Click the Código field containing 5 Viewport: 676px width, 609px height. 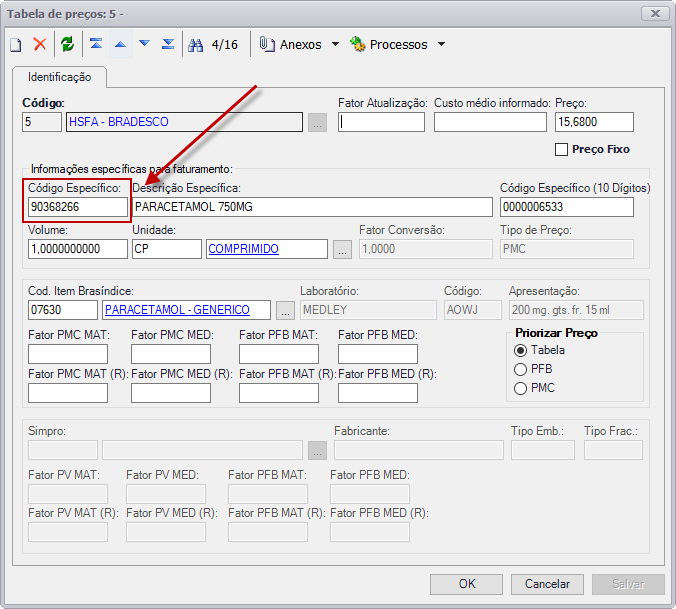coord(42,122)
